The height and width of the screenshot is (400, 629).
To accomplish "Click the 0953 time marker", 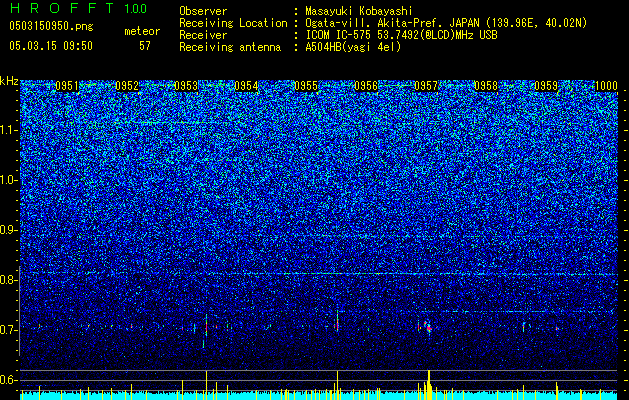I will [186, 86].
